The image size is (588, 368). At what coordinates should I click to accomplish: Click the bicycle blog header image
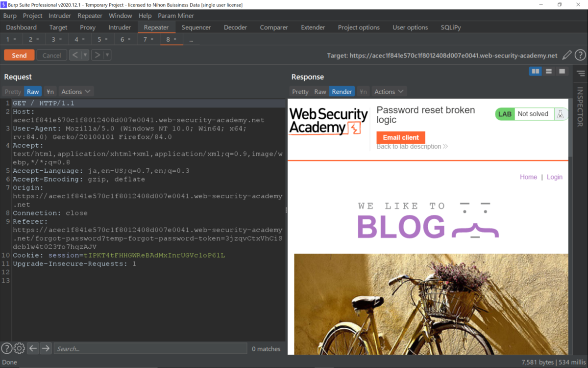click(431, 304)
